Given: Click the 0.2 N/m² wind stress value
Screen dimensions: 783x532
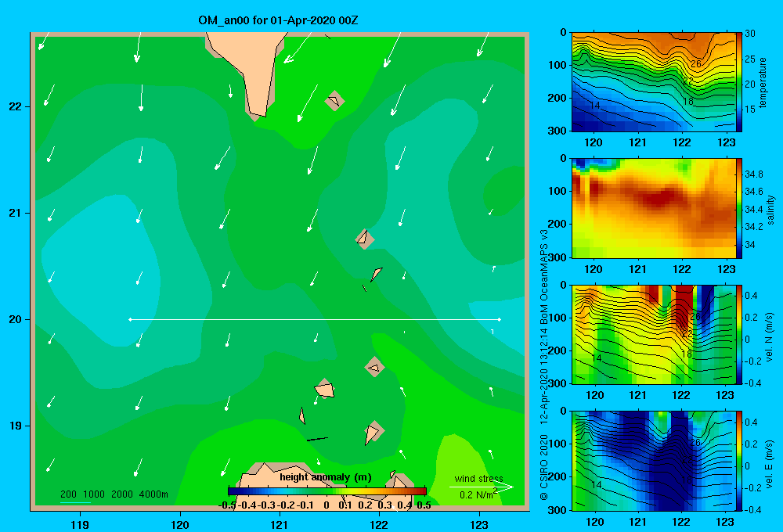Looking at the screenshot, I should click(478, 494).
